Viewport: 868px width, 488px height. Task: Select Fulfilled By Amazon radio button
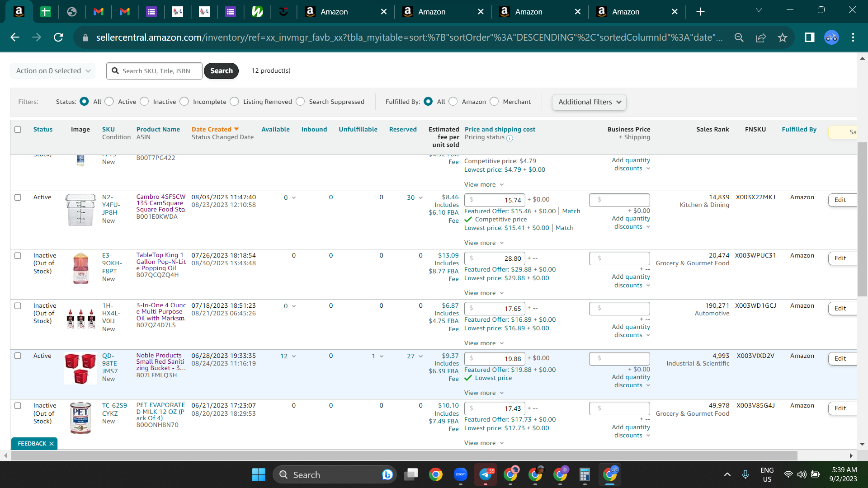[x=453, y=102]
